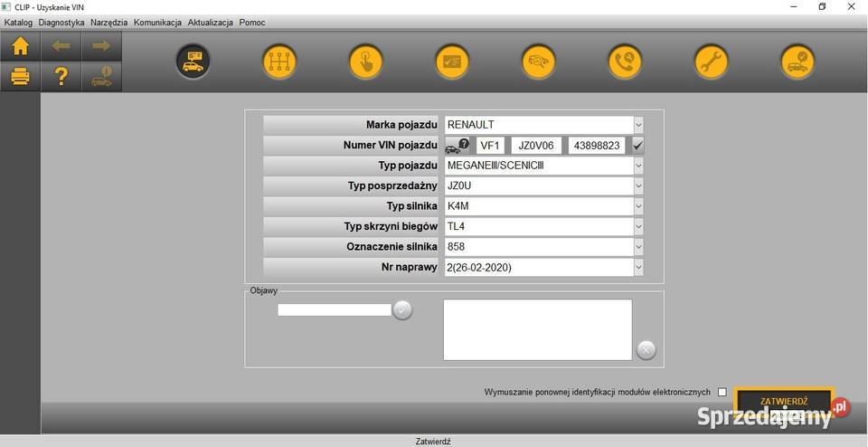The height and width of the screenshot is (447, 868).
Task: Click the VIN car query icon
Action: click(458, 146)
